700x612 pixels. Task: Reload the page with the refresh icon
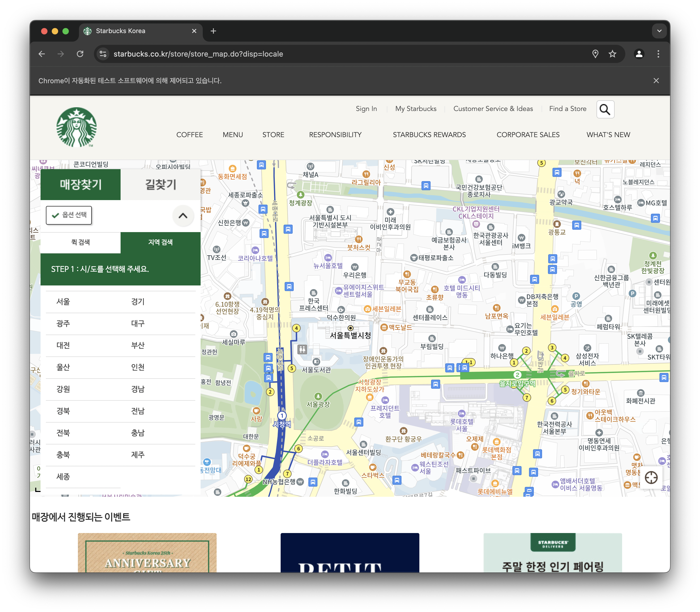(80, 54)
